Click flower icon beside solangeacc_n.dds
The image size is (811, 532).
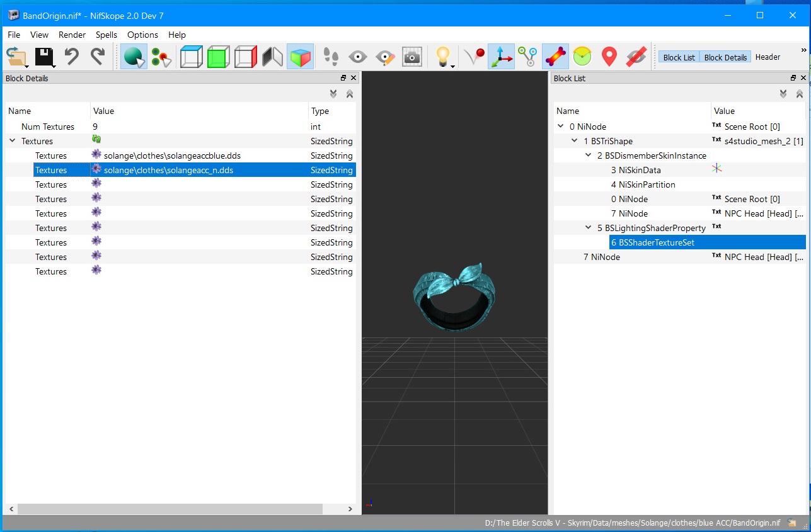pos(96,169)
